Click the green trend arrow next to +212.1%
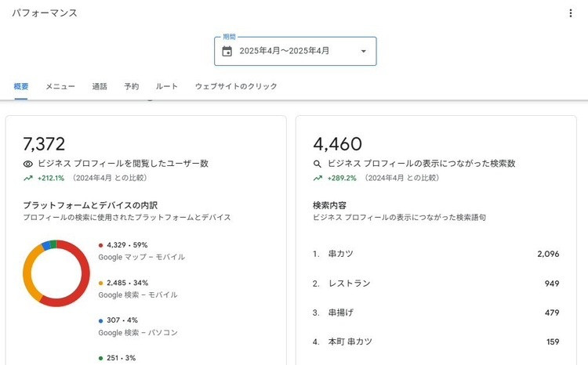 pos(28,178)
